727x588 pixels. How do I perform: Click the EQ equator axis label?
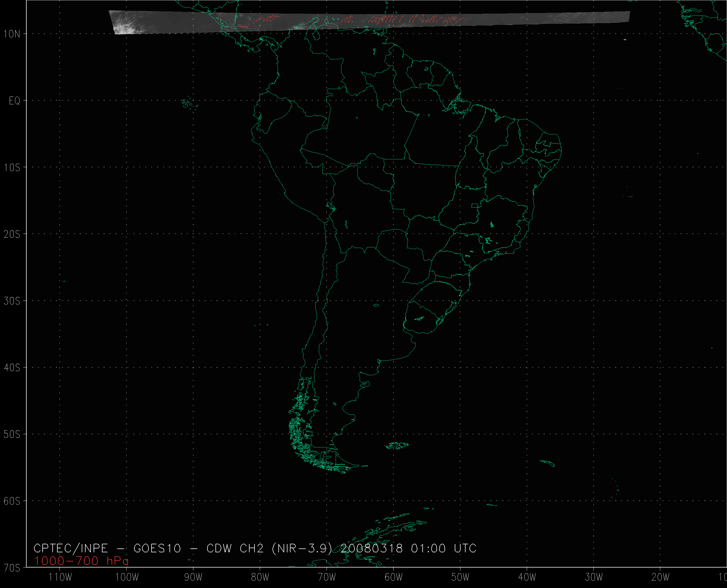[x=15, y=101]
